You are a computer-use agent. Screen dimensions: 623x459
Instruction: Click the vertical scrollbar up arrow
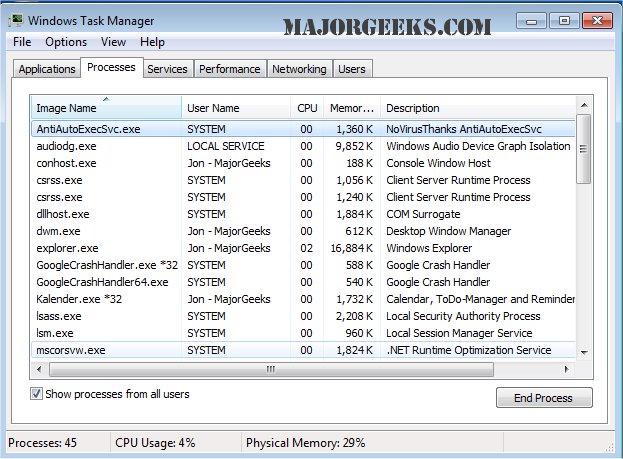click(x=584, y=105)
